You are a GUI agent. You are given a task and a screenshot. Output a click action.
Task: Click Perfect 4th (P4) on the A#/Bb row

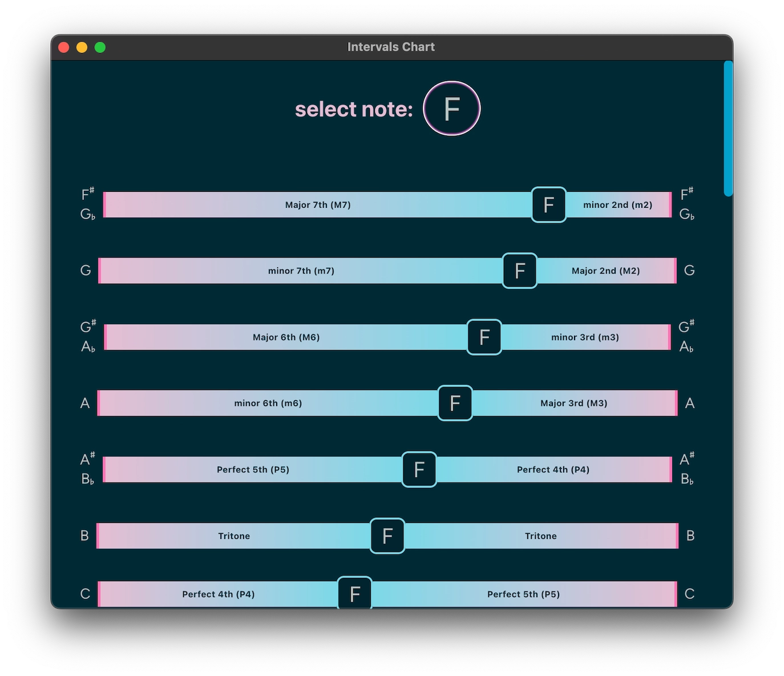tap(553, 469)
